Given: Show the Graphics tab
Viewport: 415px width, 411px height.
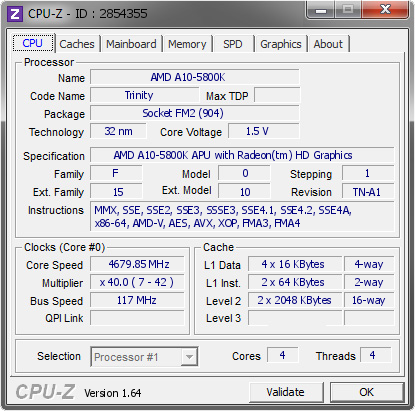Looking at the screenshot, I should [x=281, y=44].
